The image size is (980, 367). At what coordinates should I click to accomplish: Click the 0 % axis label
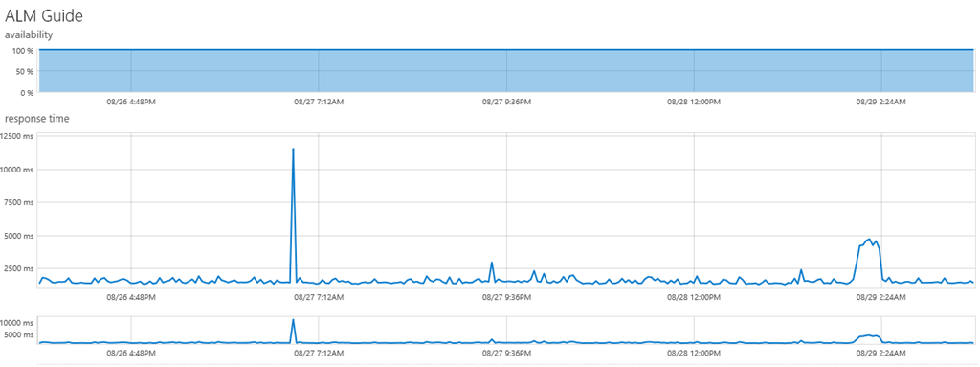click(24, 93)
